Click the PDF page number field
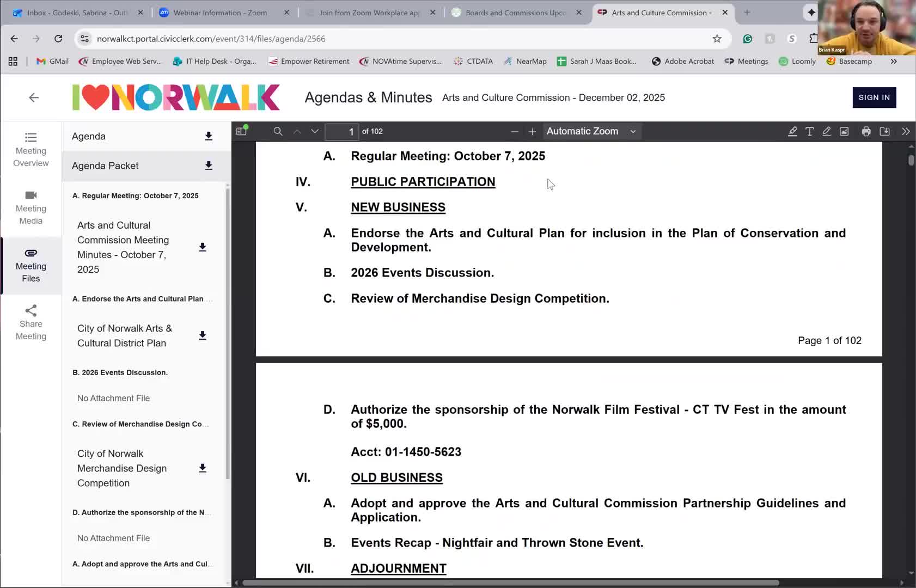The height and width of the screenshot is (588, 916). [341, 132]
